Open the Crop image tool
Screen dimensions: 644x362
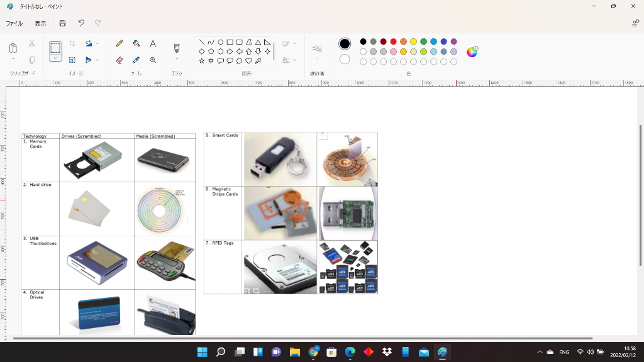pos(72,43)
